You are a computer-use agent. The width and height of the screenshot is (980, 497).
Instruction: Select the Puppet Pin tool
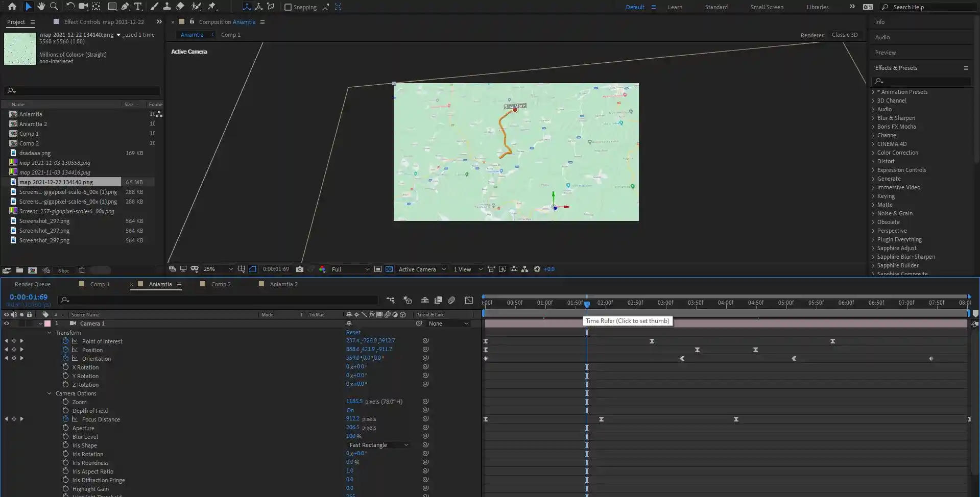211,7
